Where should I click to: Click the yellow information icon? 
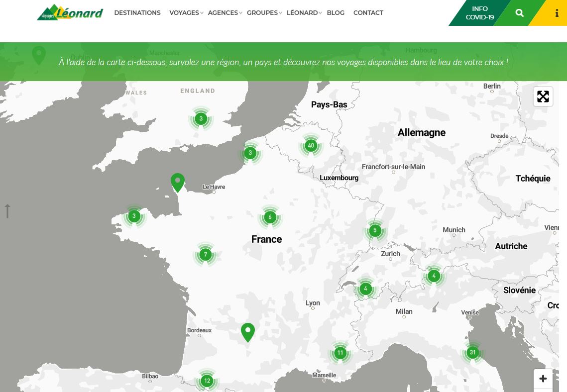tap(556, 13)
